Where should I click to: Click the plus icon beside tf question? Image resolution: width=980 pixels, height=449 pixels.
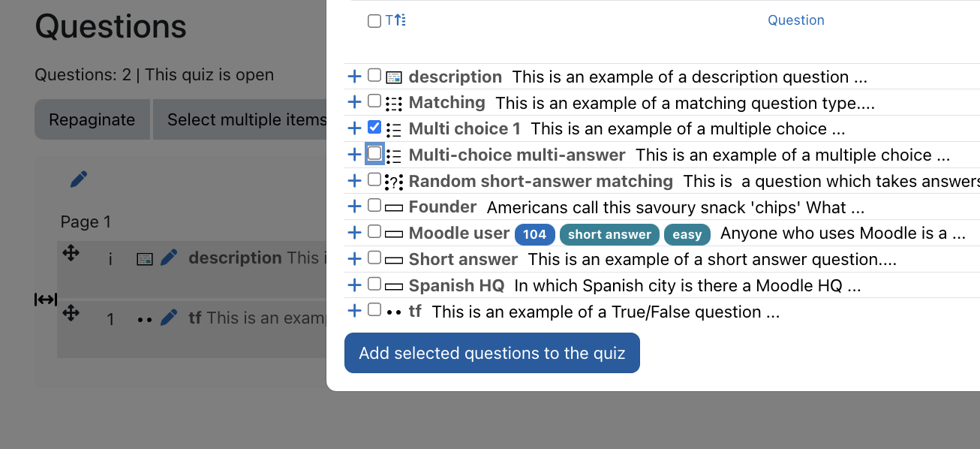tap(354, 311)
